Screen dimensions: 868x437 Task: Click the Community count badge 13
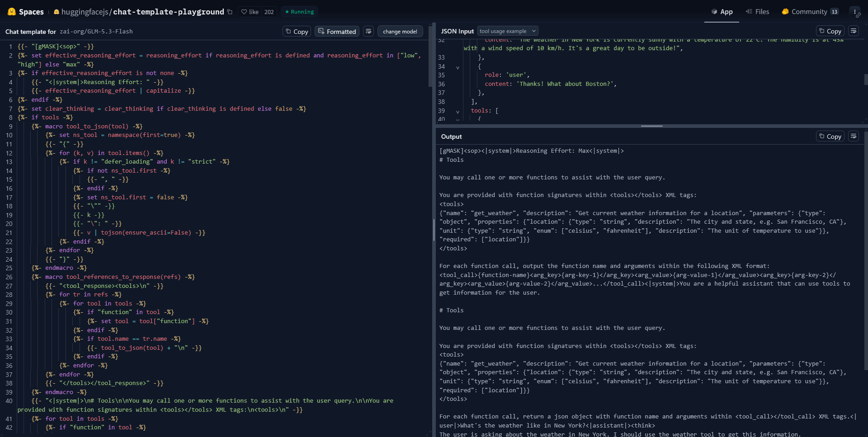pyautogui.click(x=835, y=12)
